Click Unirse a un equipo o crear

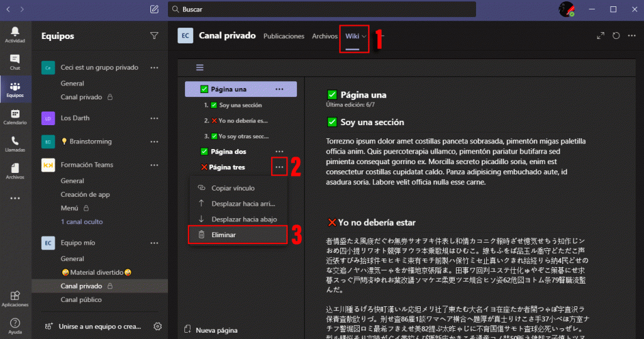point(93,326)
